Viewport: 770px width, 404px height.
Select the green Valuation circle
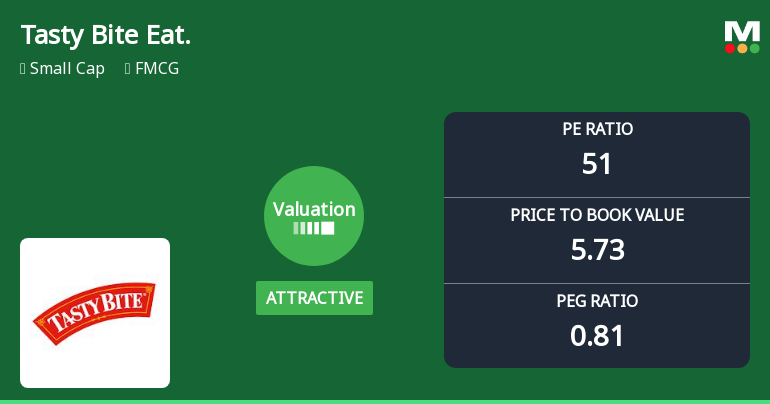(x=314, y=216)
